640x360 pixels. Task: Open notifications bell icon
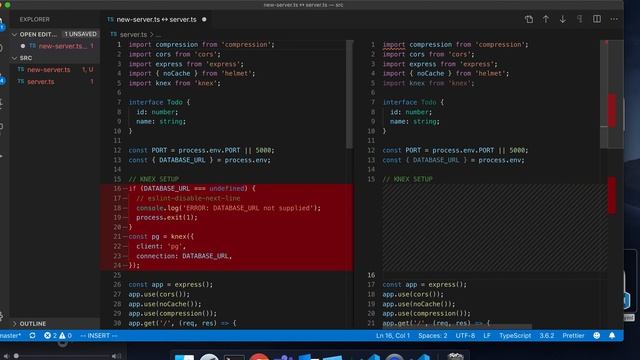click(x=612, y=336)
